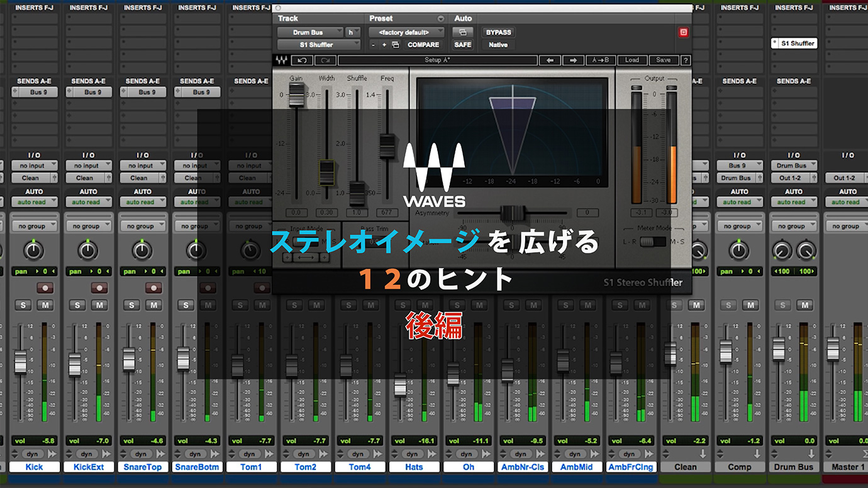
Task: Select the KickExt track name
Action: click(88, 467)
